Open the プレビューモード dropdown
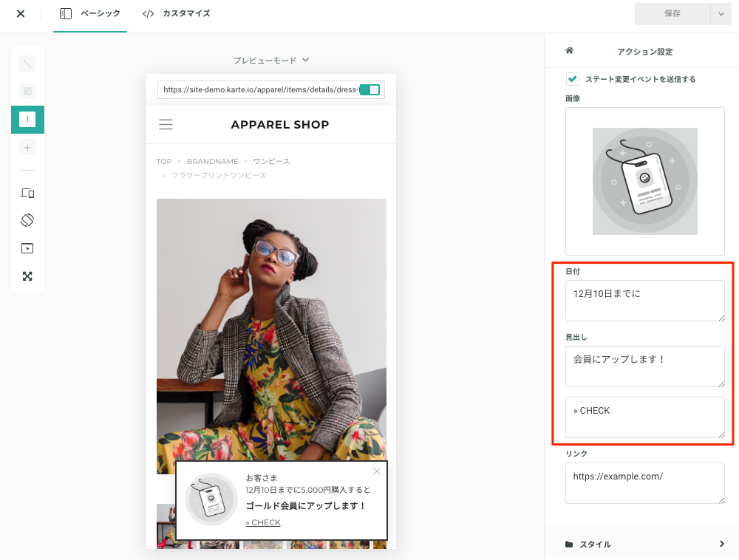Image resolution: width=739 pixels, height=560 pixels. point(271,61)
